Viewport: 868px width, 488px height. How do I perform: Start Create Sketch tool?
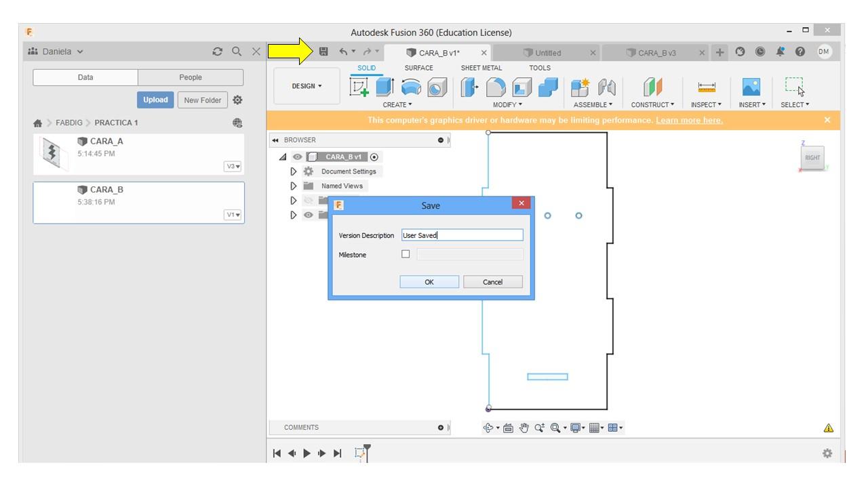tap(359, 87)
